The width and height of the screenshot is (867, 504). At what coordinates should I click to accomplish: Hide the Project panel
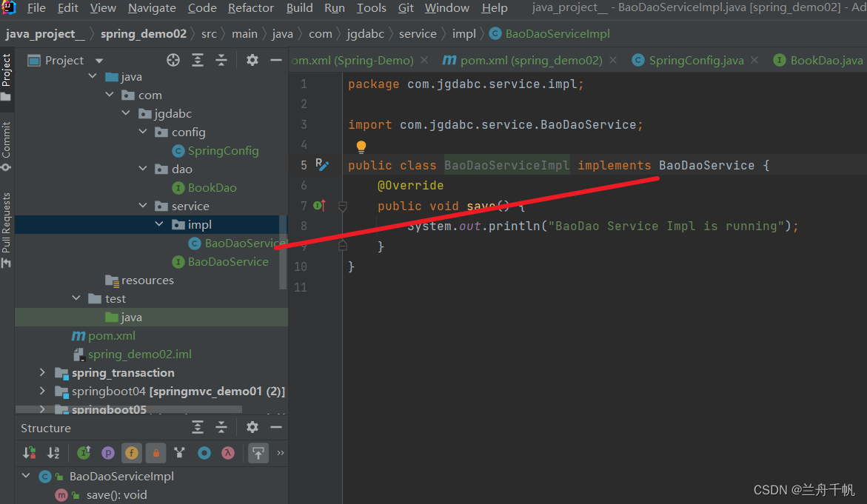coord(276,60)
